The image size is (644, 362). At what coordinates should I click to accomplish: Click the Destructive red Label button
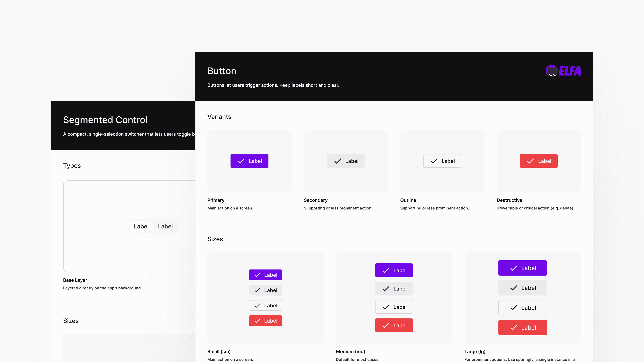point(539,161)
